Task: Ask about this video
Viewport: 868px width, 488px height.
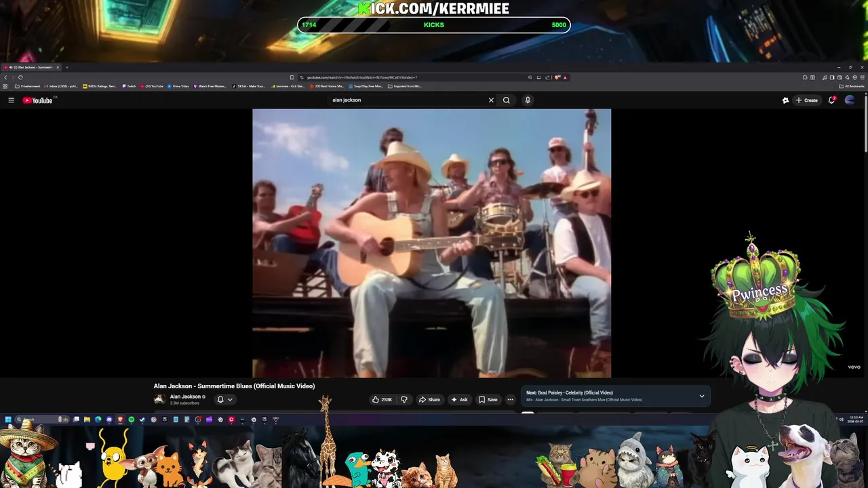Action: [460, 400]
